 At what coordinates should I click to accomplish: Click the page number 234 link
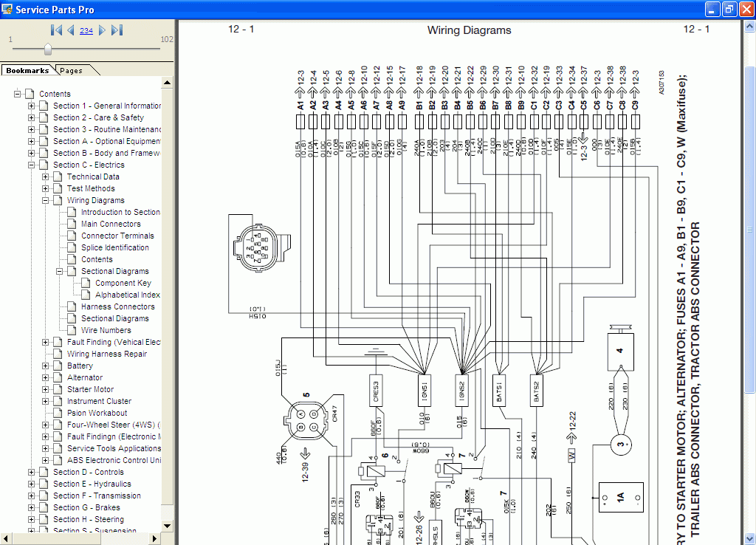point(86,30)
